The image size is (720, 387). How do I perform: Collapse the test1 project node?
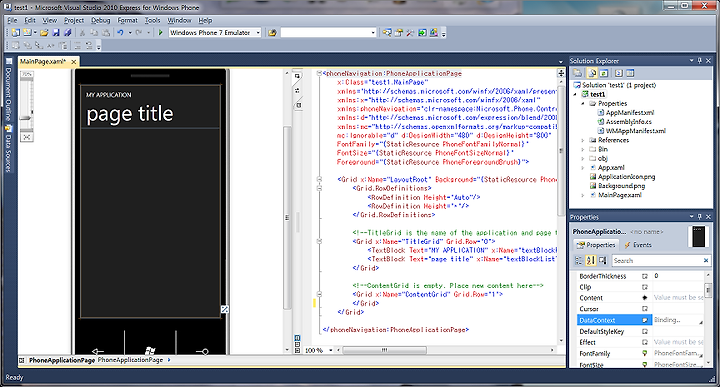575,94
